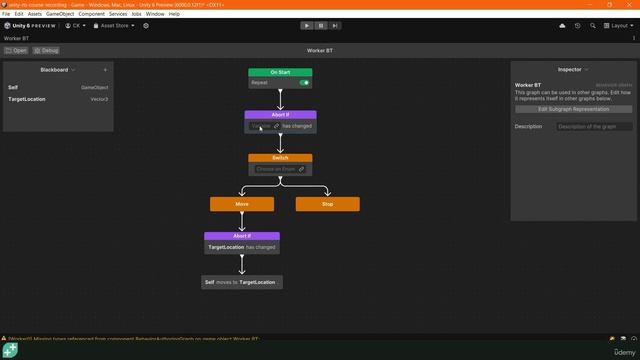640x360 pixels.
Task: Open the Services menu
Action: pyautogui.click(x=118, y=14)
